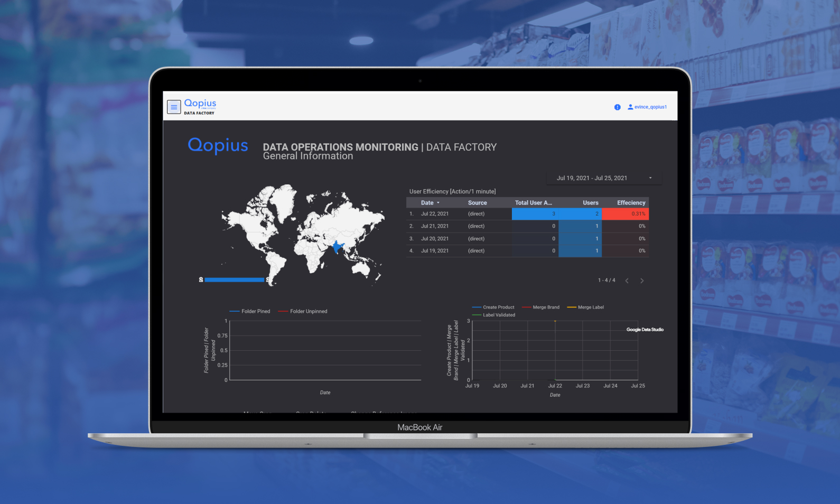This screenshot has width=840, height=504.
Task: Go to next table page arrow
Action: click(642, 281)
